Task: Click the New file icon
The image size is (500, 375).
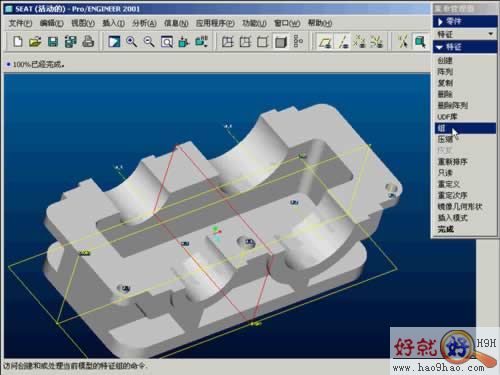Action: (18, 42)
